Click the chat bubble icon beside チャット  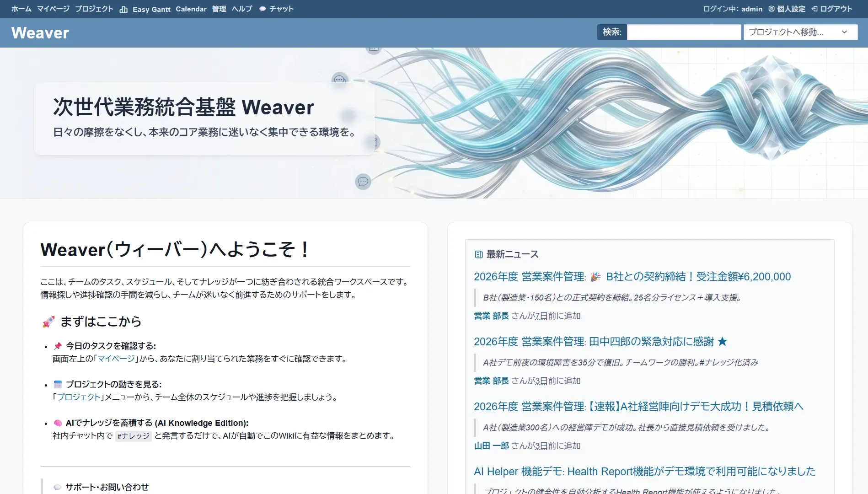click(x=263, y=9)
